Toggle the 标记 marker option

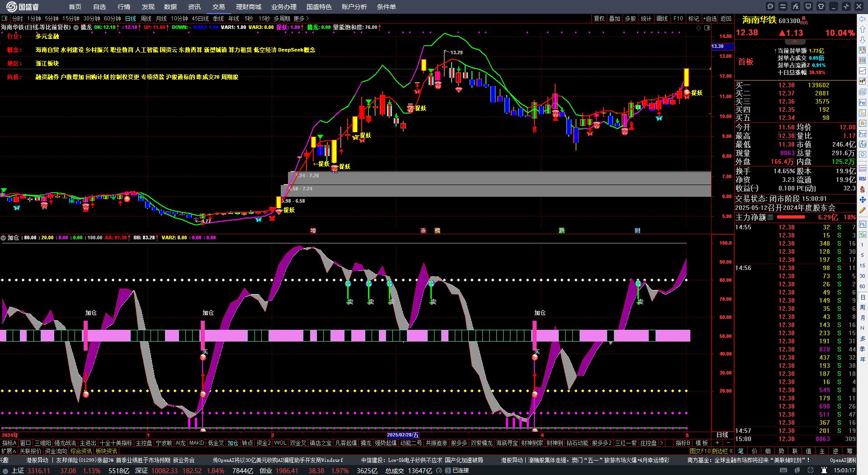[x=694, y=19]
